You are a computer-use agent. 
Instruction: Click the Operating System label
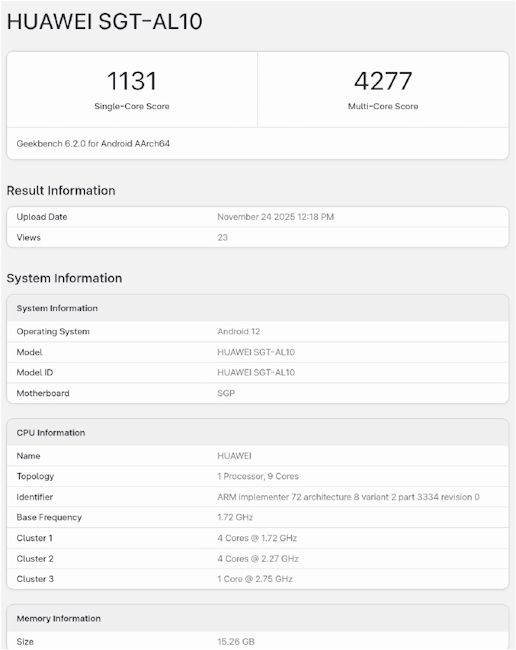point(53,332)
